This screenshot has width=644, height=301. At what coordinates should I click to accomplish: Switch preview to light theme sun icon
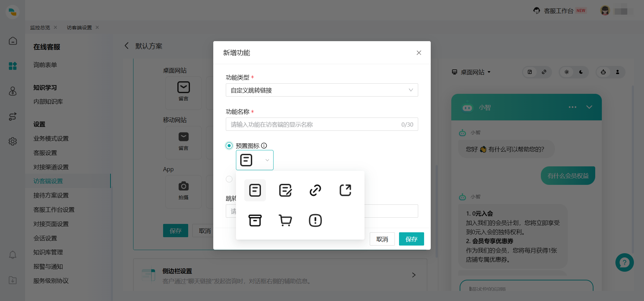point(567,72)
